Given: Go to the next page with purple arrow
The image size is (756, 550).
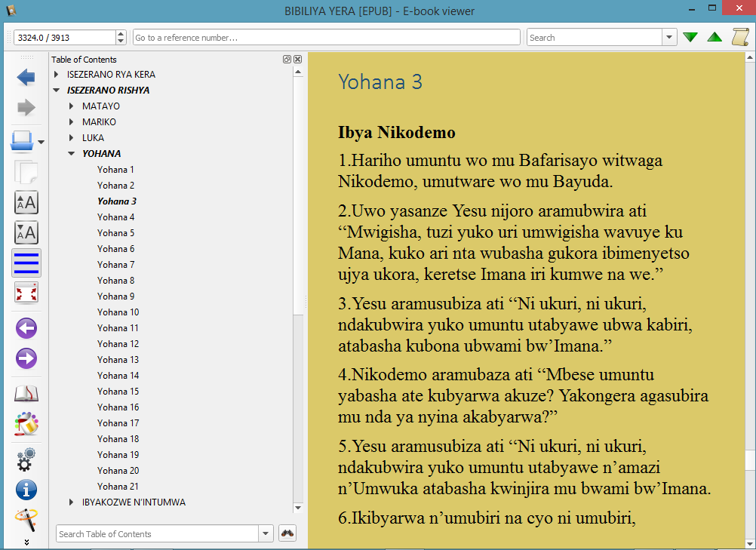Looking at the screenshot, I should (26, 358).
